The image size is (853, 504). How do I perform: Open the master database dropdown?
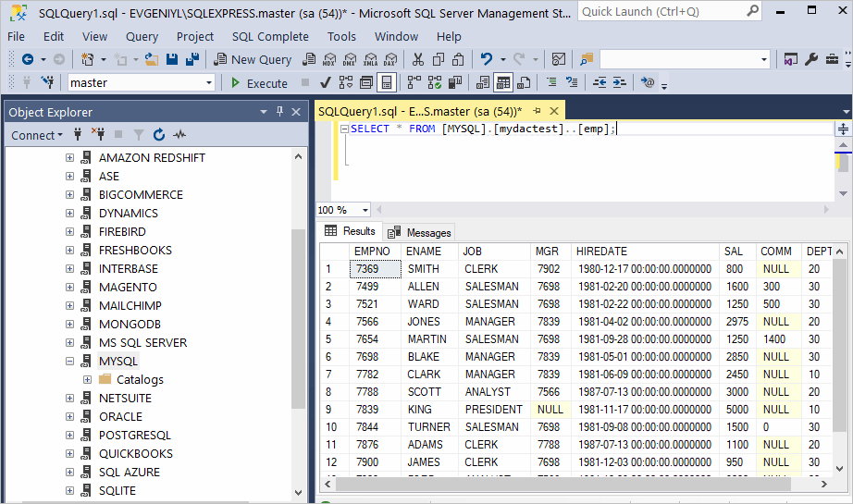coord(209,82)
